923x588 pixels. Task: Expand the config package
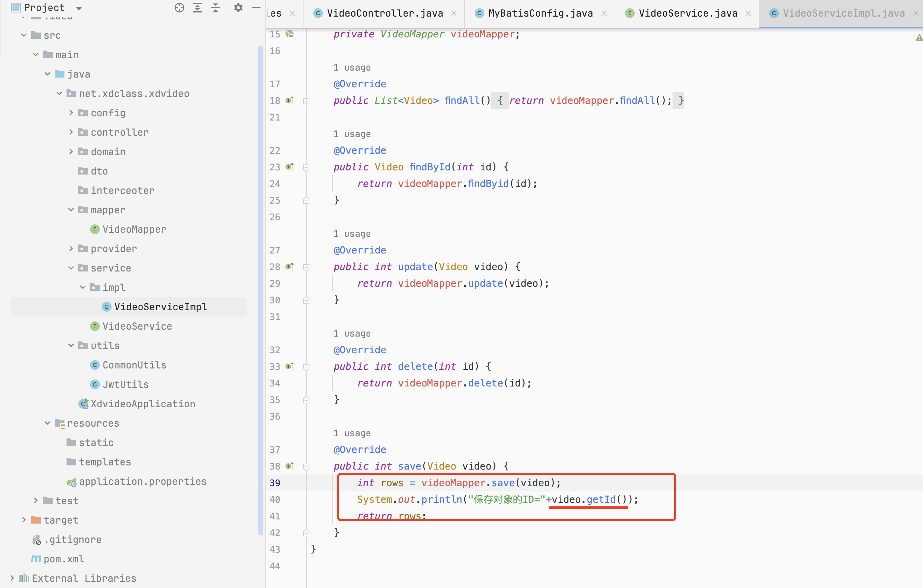click(71, 113)
